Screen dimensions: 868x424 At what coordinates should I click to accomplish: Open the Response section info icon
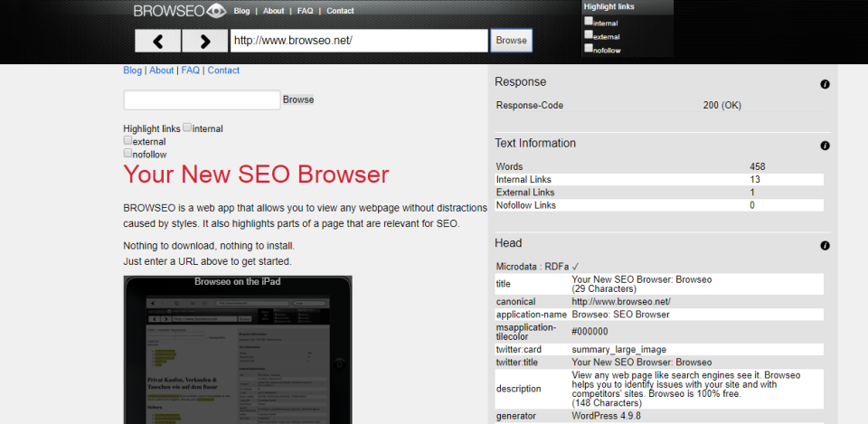pos(825,85)
